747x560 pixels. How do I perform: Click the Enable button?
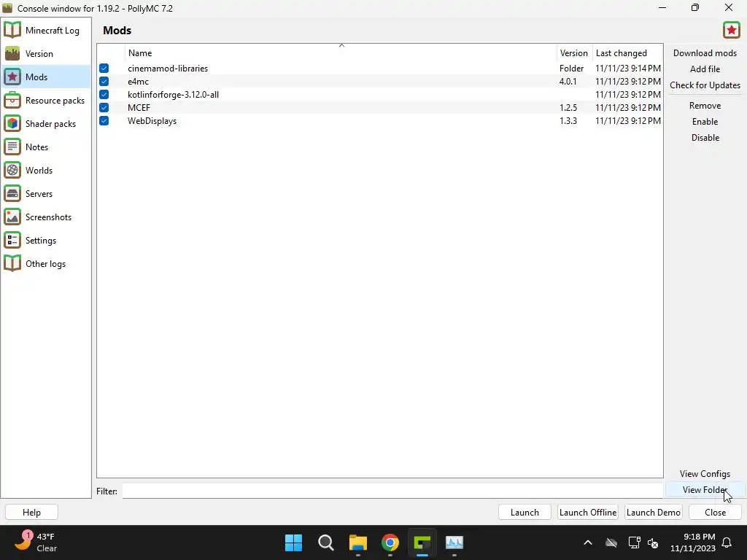(x=705, y=122)
